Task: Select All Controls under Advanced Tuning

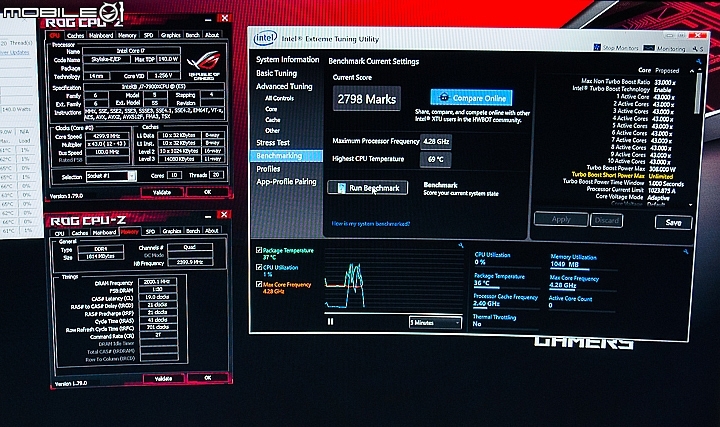Action: pyautogui.click(x=279, y=98)
